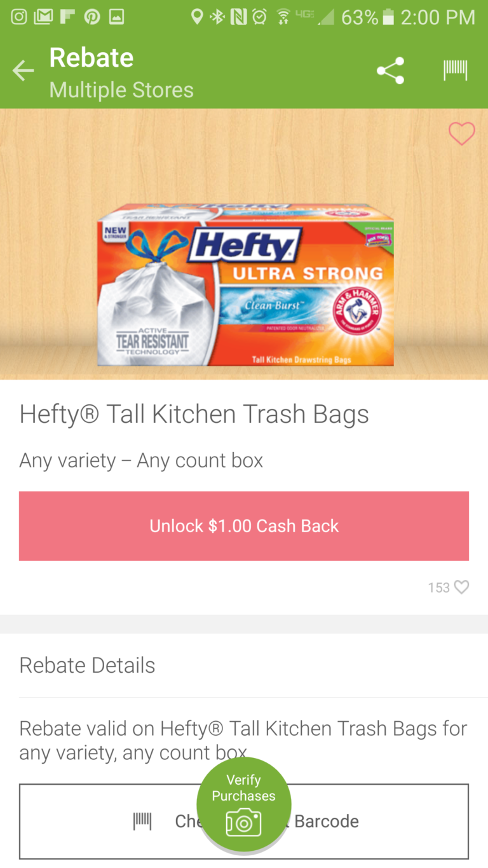
Task: Tap the back arrow in header
Action: coord(23,71)
